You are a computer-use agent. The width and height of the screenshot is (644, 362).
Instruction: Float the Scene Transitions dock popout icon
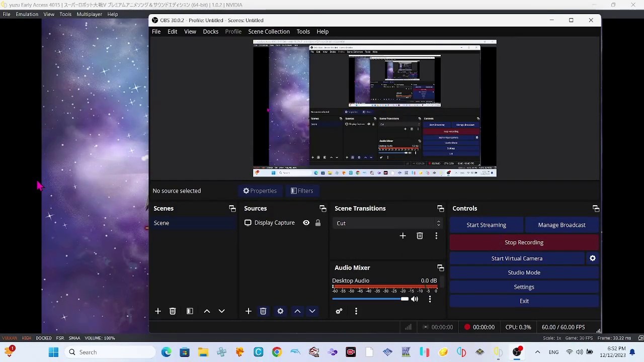click(x=441, y=209)
